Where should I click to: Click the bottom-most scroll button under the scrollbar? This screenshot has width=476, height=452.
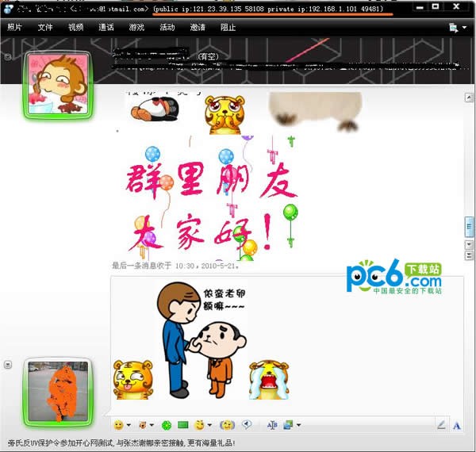[x=469, y=255]
